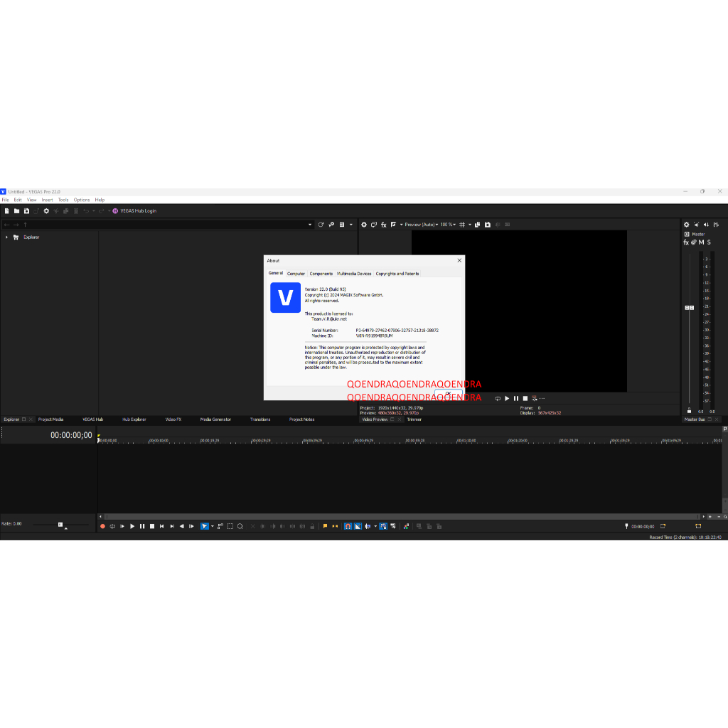728x728 pixels.
Task: Switch to the Components tab in About
Action: pyautogui.click(x=321, y=274)
